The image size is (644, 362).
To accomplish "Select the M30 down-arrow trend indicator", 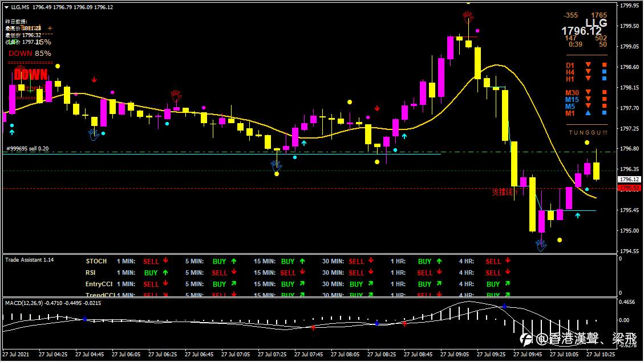I will pyautogui.click(x=588, y=92).
